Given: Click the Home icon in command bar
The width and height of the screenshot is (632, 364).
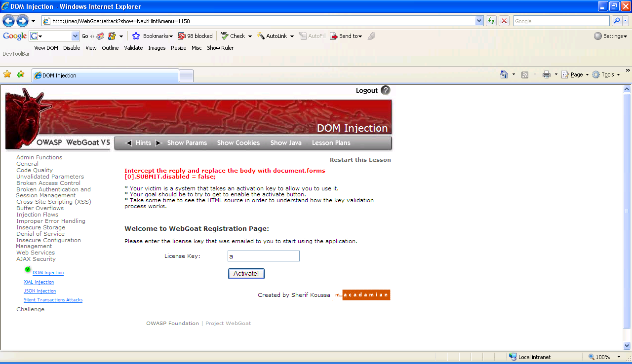Looking at the screenshot, I should (504, 74).
